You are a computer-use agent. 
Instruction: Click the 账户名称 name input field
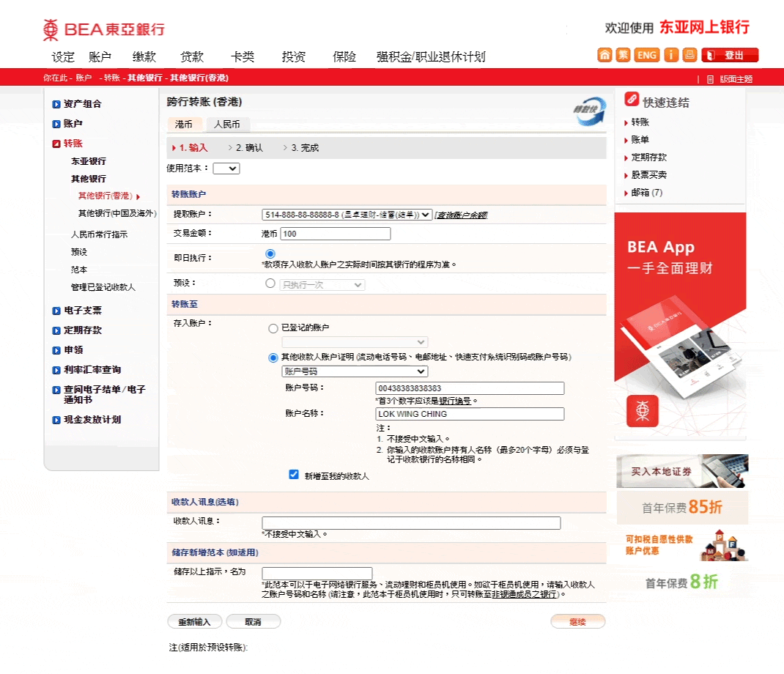[470, 414]
